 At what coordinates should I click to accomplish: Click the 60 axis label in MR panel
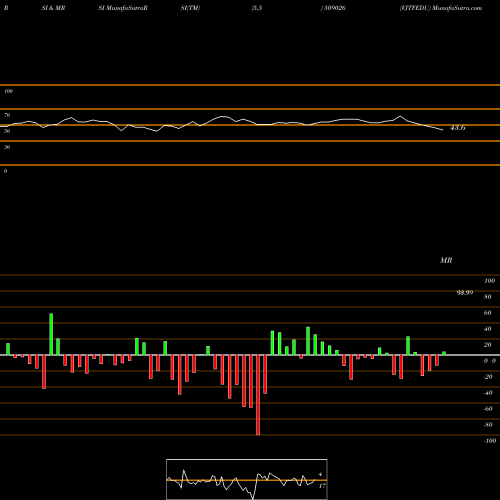[x=487, y=313]
